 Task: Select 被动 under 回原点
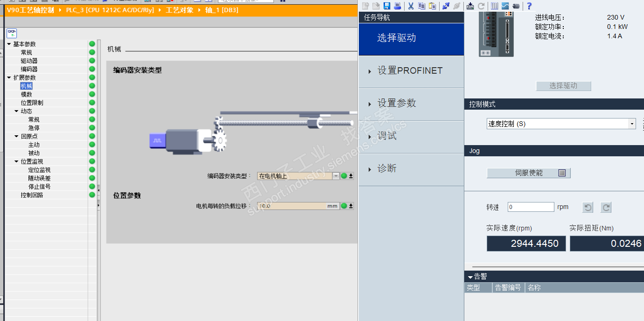click(34, 153)
